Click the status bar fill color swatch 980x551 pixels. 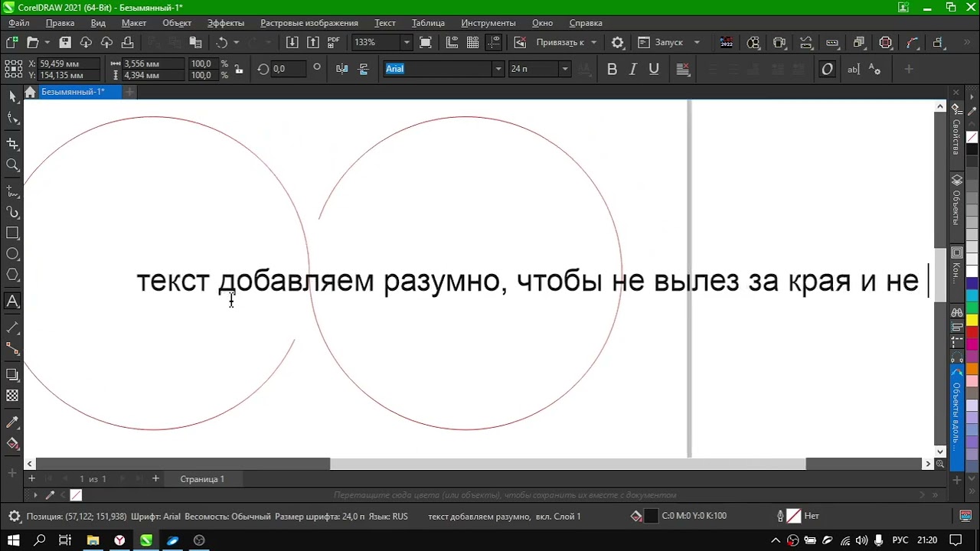click(x=651, y=516)
